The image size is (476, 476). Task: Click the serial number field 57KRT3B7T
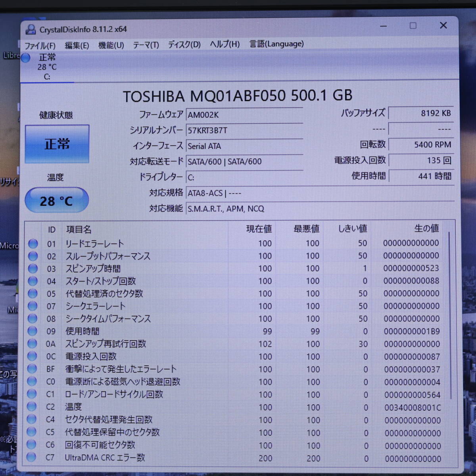244,130
